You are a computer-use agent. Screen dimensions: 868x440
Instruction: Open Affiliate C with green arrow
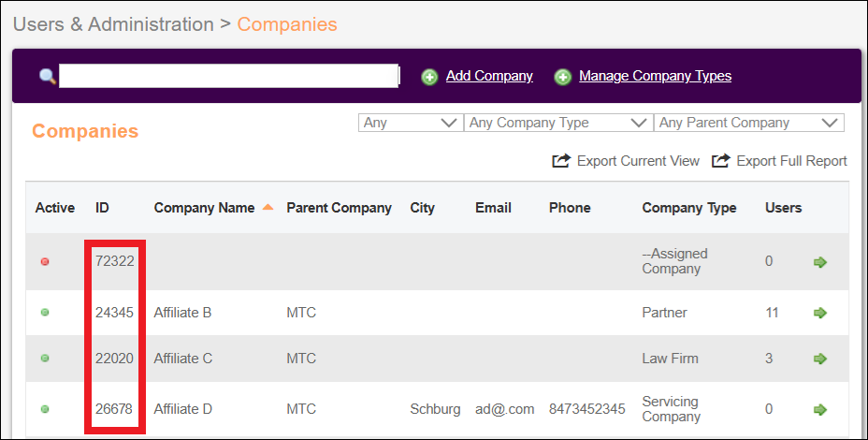[820, 359]
